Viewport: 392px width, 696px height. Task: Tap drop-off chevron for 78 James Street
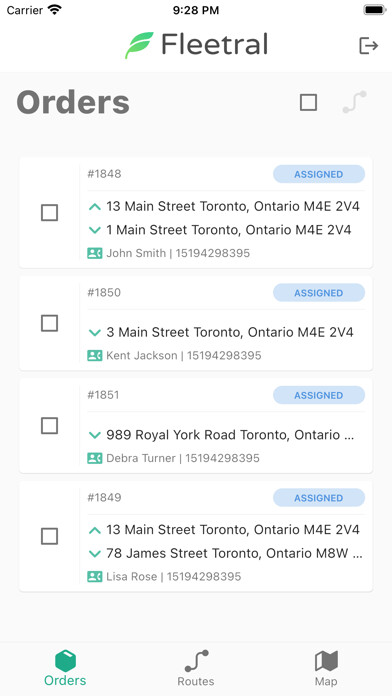point(95,554)
